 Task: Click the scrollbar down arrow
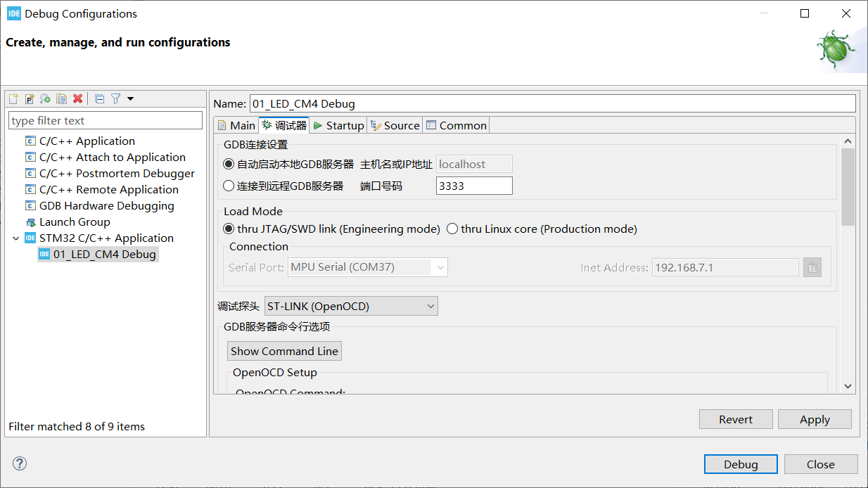(848, 386)
